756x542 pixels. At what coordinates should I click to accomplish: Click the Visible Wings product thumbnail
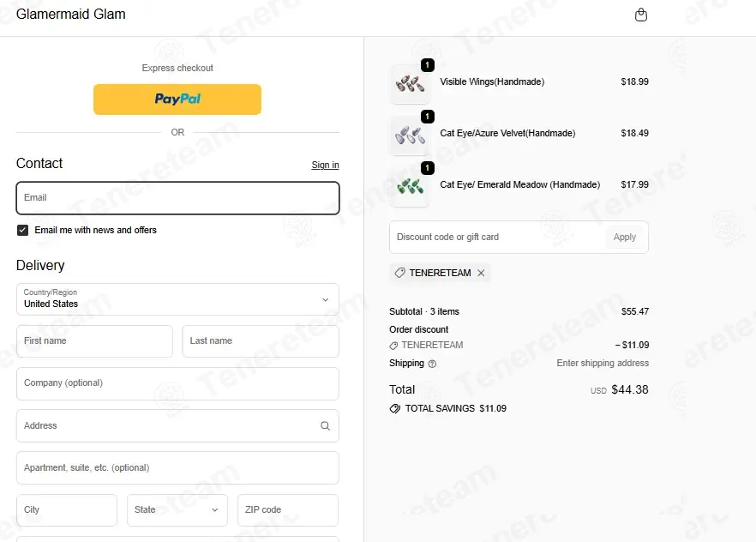point(410,84)
